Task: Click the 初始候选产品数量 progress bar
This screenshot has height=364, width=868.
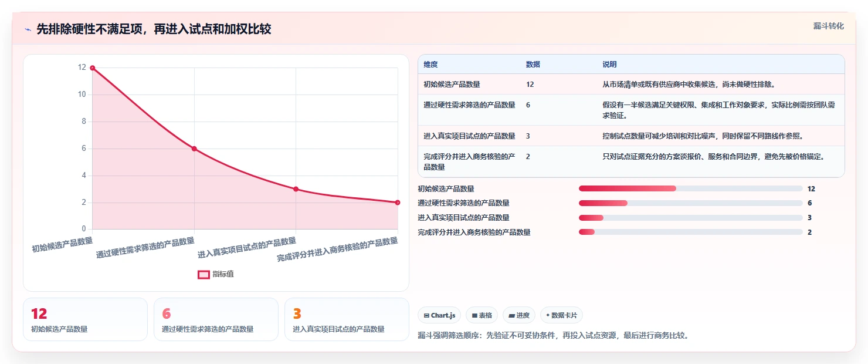Action: (690, 188)
